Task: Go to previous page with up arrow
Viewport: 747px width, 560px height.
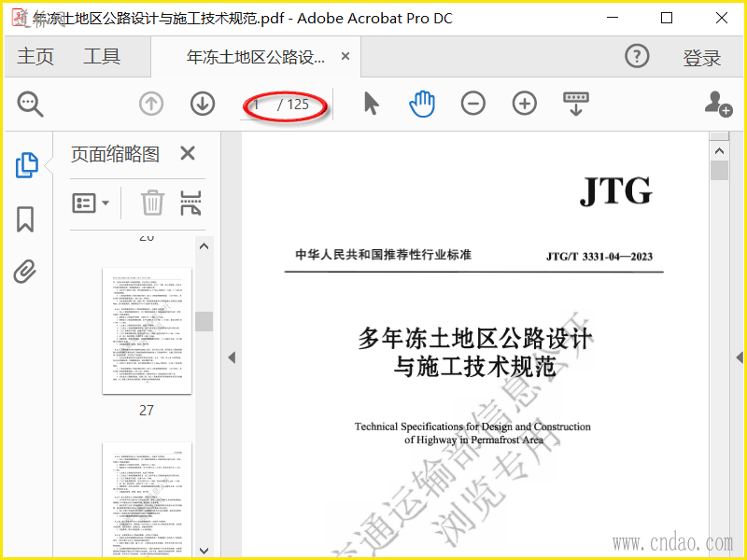Action: coord(151,104)
